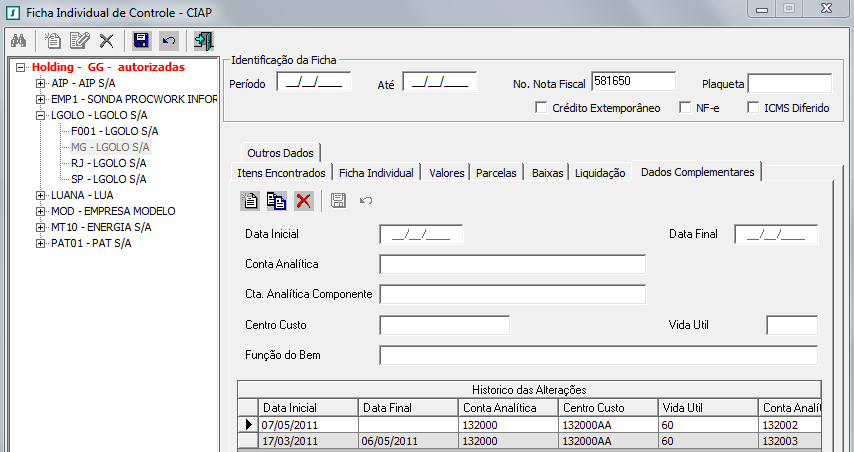Expand the MT10 - ENERGIA S/A node
This screenshot has height=452, width=854.
[41, 227]
